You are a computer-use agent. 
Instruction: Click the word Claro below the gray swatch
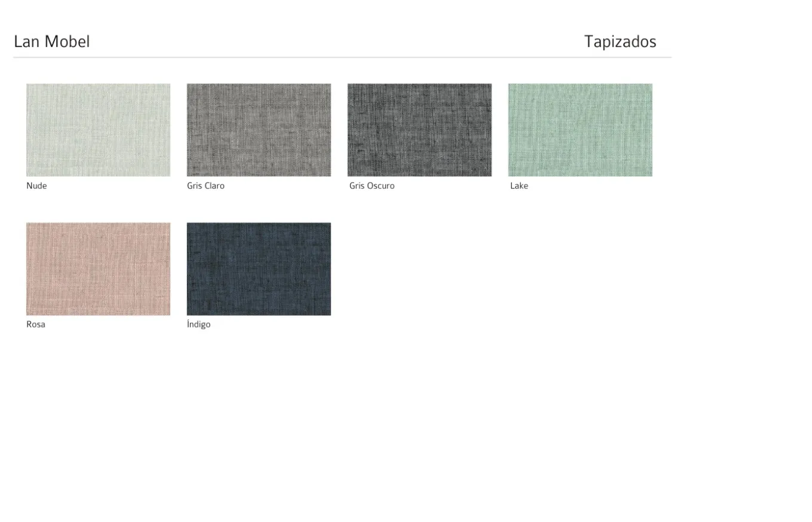pos(214,186)
